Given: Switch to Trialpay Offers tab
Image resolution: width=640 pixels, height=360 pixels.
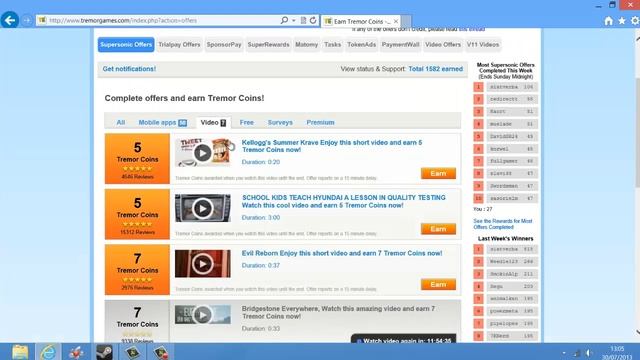Looking at the screenshot, I should (179, 44).
